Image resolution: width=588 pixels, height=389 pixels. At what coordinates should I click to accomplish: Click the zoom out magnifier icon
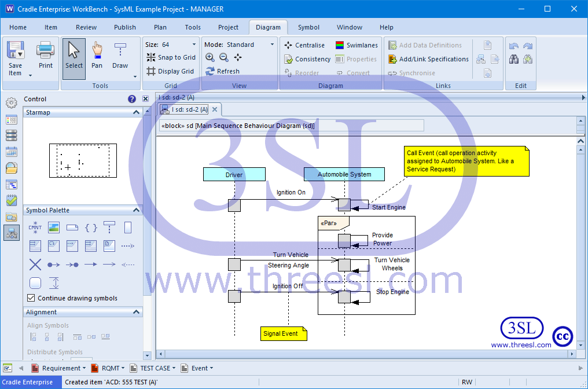point(224,57)
